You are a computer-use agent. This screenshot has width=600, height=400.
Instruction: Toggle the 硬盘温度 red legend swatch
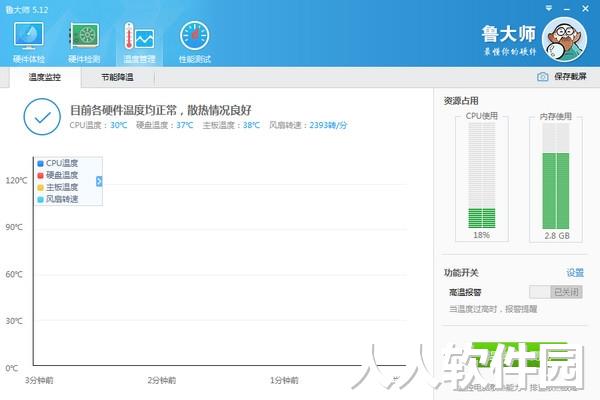pyautogui.click(x=40, y=176)
